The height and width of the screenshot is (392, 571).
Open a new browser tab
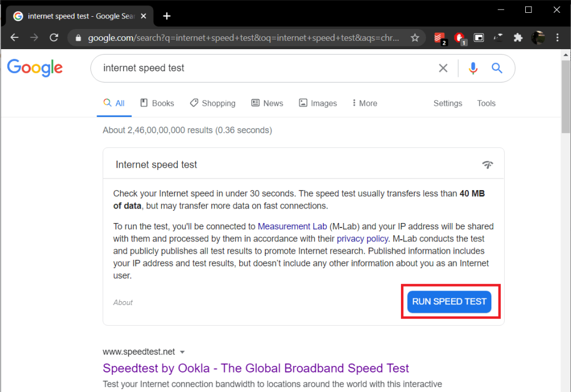[x=167, y=16]
